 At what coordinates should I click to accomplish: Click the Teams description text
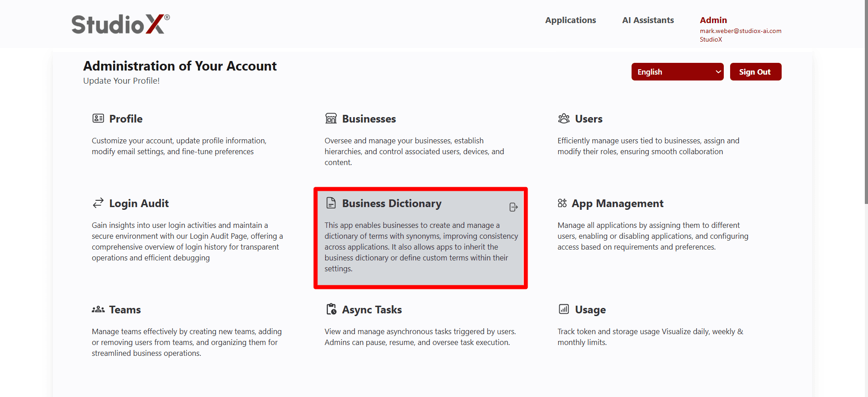click(x=187, y=342)
